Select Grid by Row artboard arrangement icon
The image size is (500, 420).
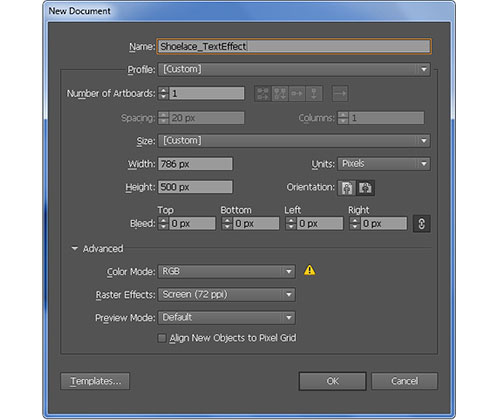point(263,94)
